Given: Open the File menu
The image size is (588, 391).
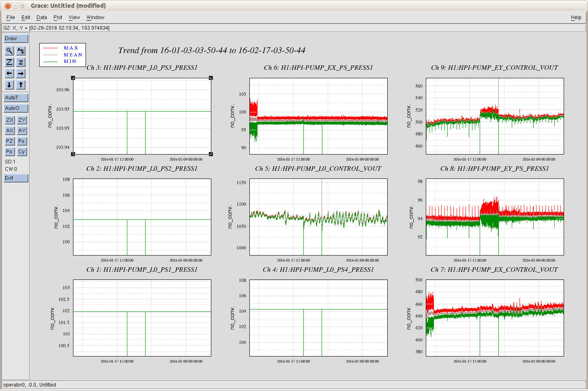Looking at the screenshot, I should [11, 17].
